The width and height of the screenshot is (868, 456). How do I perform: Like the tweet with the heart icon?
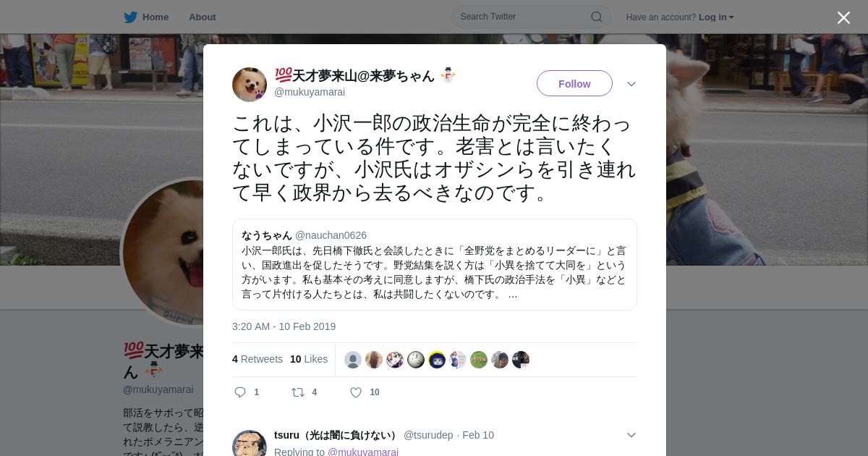pos(356,392)
